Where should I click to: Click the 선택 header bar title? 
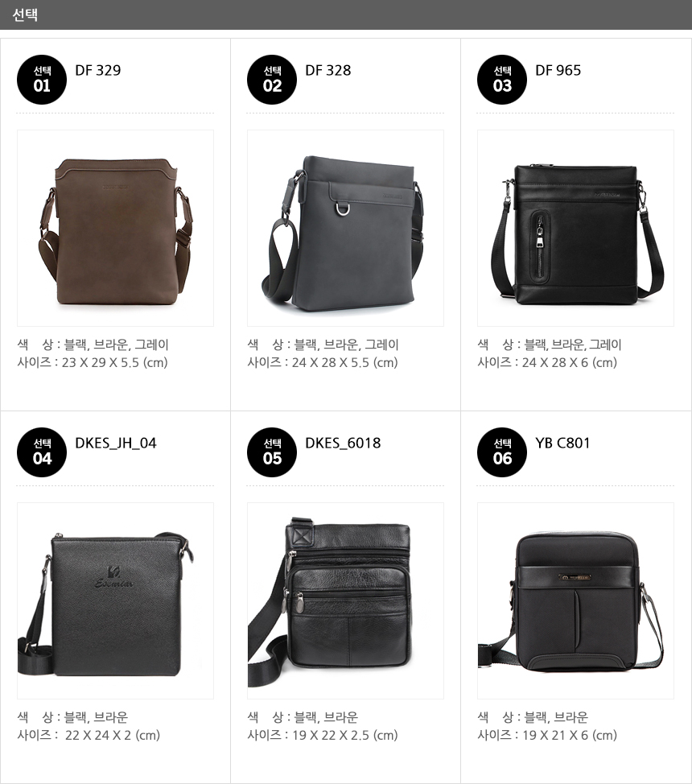25,14
